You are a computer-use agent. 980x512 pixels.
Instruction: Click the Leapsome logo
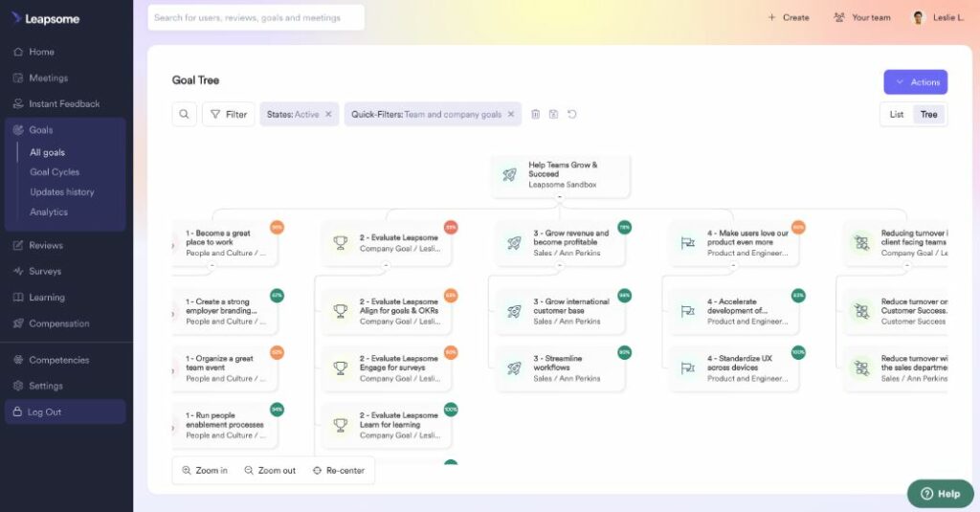(x=46, y=19)
